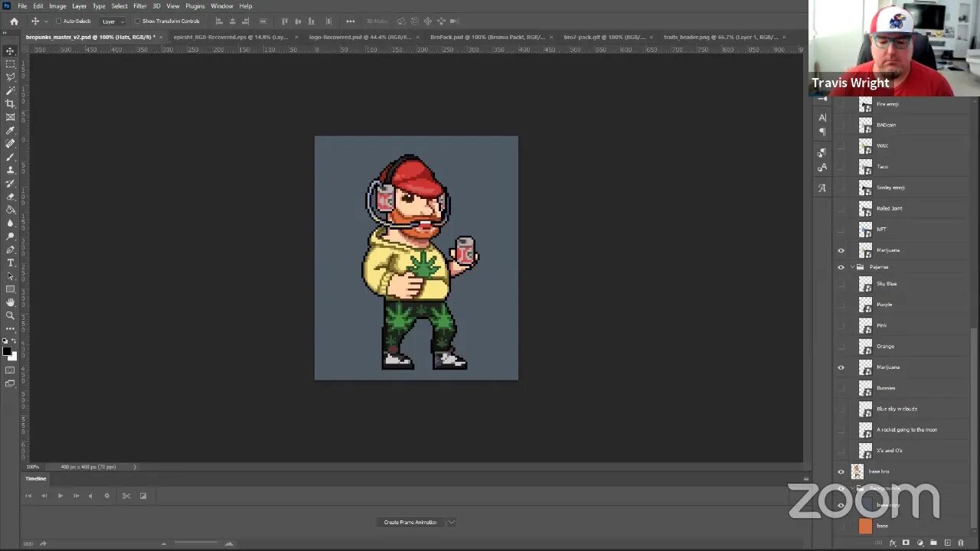Viewport: 980px width, 551px height.
Task: Select the Clone Stamp tool
Action: coord(10,170)
